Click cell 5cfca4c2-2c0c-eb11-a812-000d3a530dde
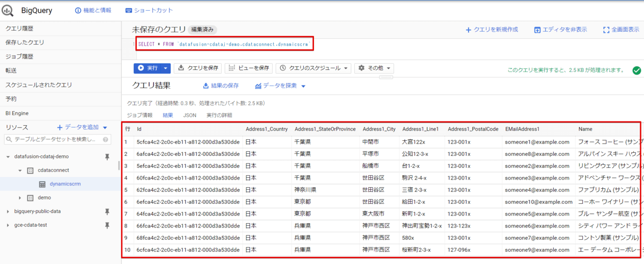Screen dimensions: 644x264 (x=187, y=142)
